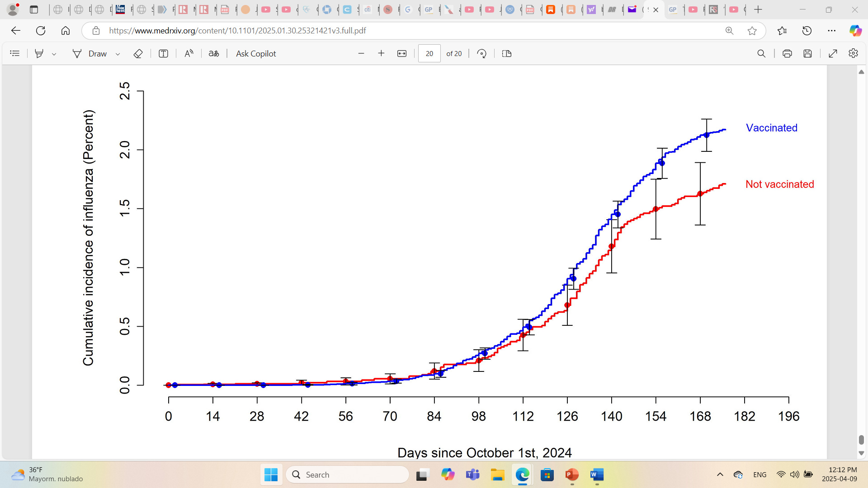Open PowerPoint from the taskbar
Viewport: 868px width, 488px height.
click(x=572, y=474)
